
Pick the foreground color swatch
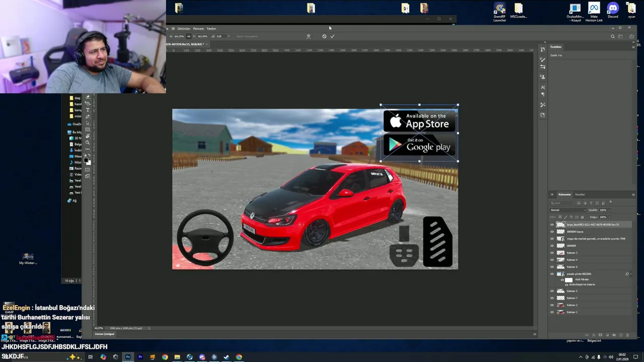(86, 160)
